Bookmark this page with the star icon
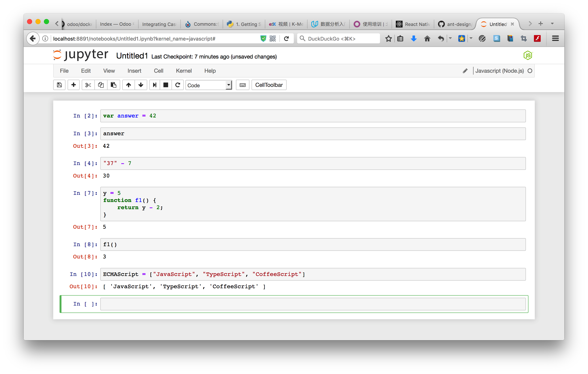The image size is (588, 374). (388, 39)
